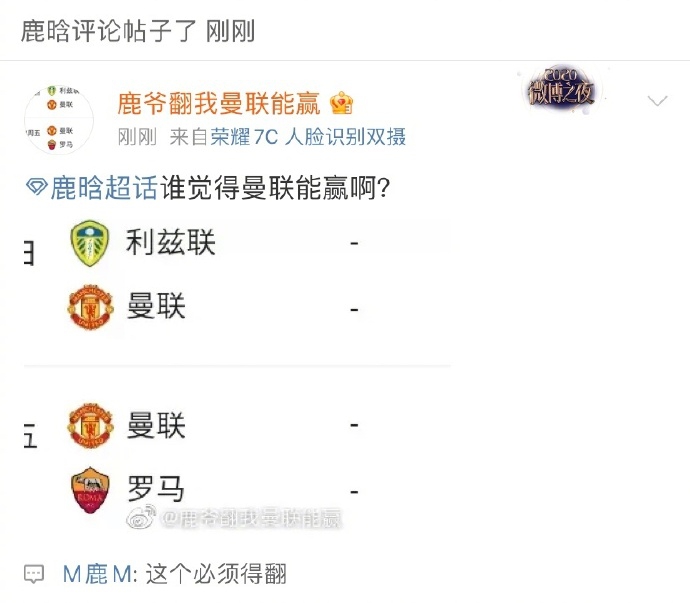The height and width of the screenshot is (603, 690).
Task: Open commenter M鹿M's profile
Action: pyautogui.click(x=97, y=574)
